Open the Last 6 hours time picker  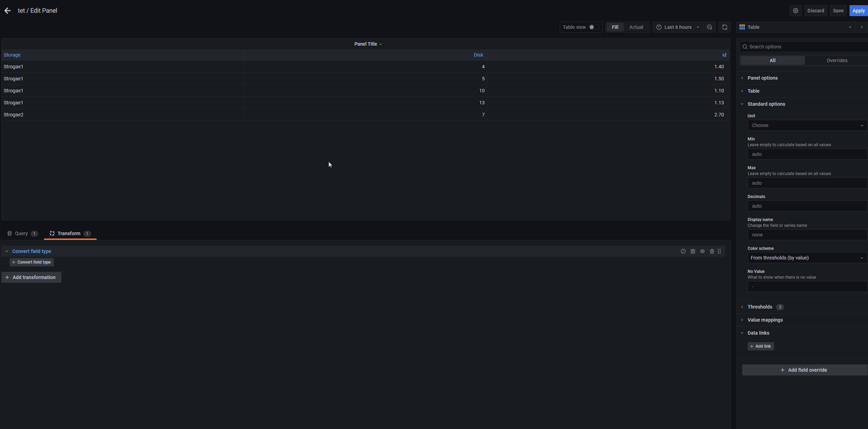pyautogui.click(x=678, y=27)
